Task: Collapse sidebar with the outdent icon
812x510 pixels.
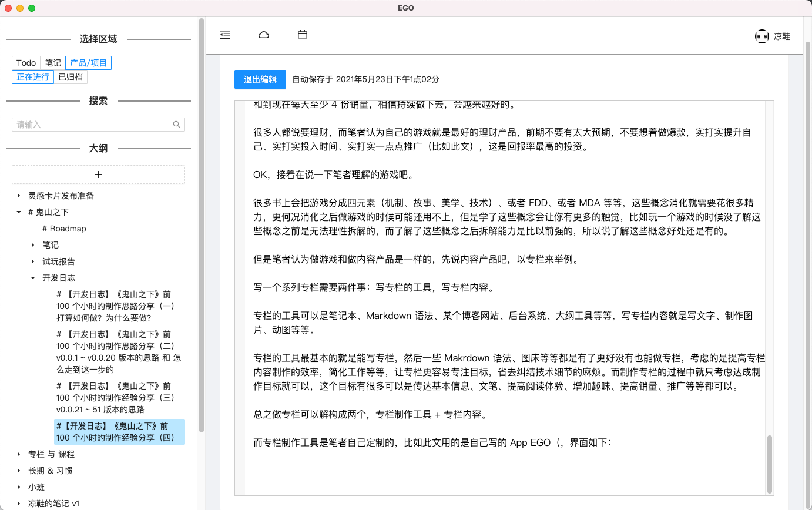Action: 225,35
